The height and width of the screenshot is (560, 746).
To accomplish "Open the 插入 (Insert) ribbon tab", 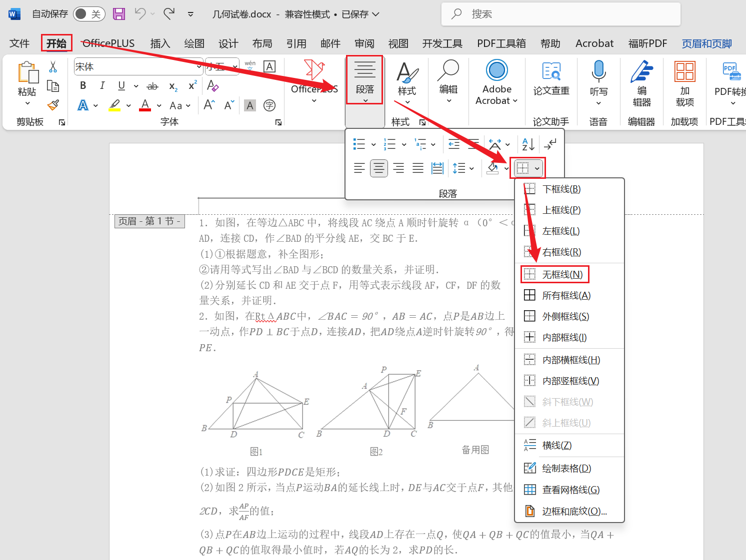I will 160,43.
